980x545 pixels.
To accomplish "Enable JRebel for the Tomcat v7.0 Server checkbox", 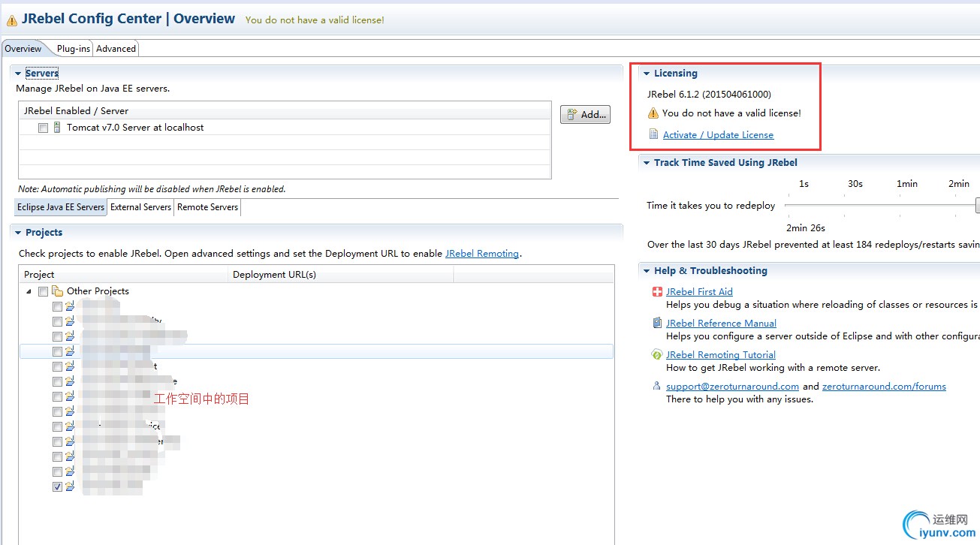I will pos(44,128).
